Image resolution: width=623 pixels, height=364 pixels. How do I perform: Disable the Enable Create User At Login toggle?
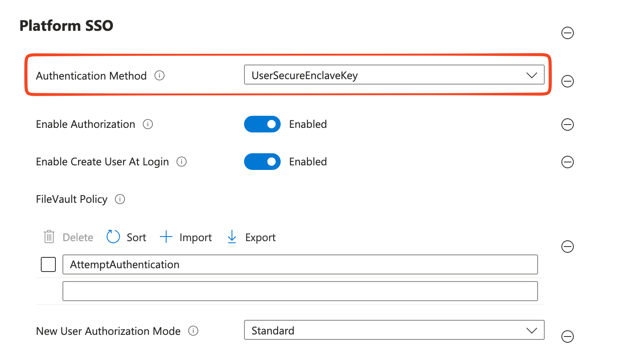262,162
